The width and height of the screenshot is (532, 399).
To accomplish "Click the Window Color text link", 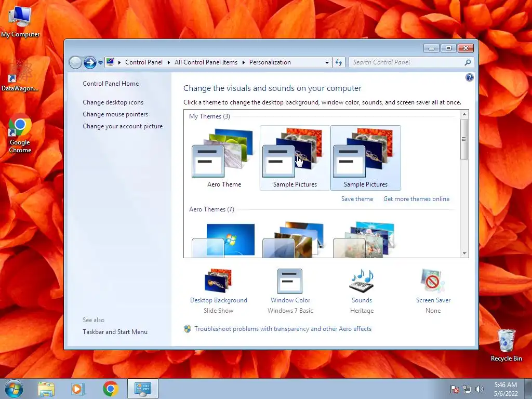I will (x=290, y=300).
